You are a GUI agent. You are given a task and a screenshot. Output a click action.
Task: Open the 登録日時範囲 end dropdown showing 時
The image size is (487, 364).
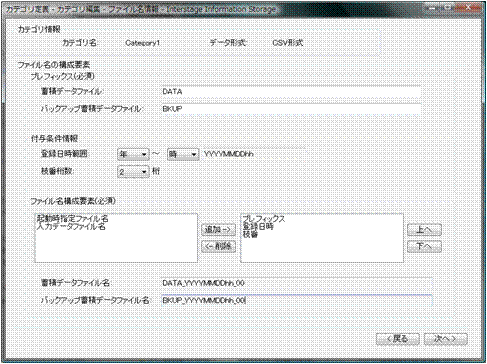[x=183, y=154]
